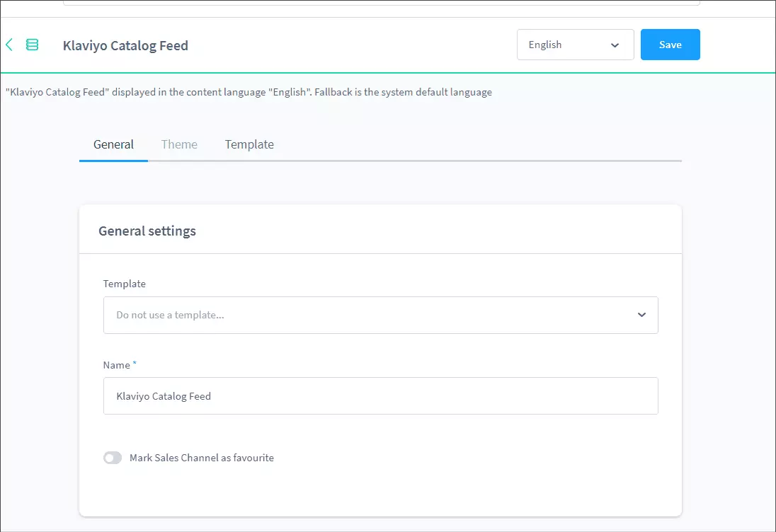Click the General settings card heading
This screenshot has width=776, height=532.
tap(147, 231)
